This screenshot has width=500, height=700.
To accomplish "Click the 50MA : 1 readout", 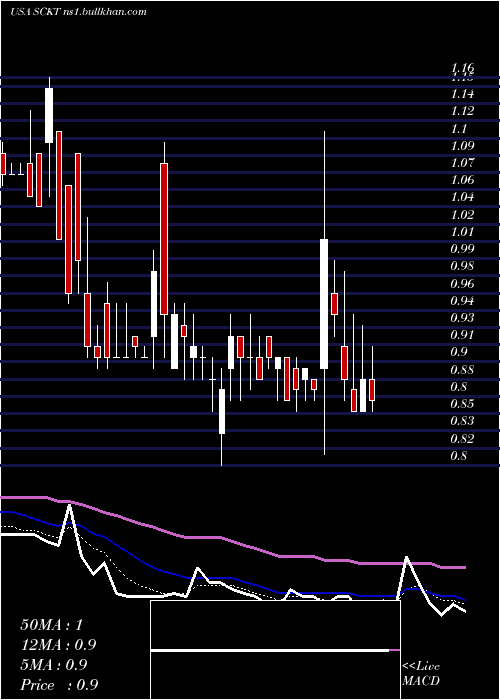I will 52,625.
